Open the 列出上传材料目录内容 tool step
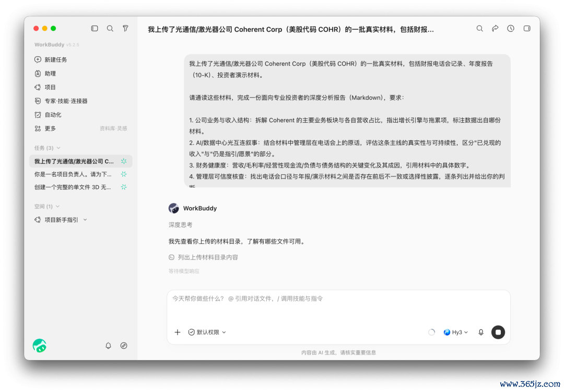The width and height of the screenshot is (564, 392). 203,257
